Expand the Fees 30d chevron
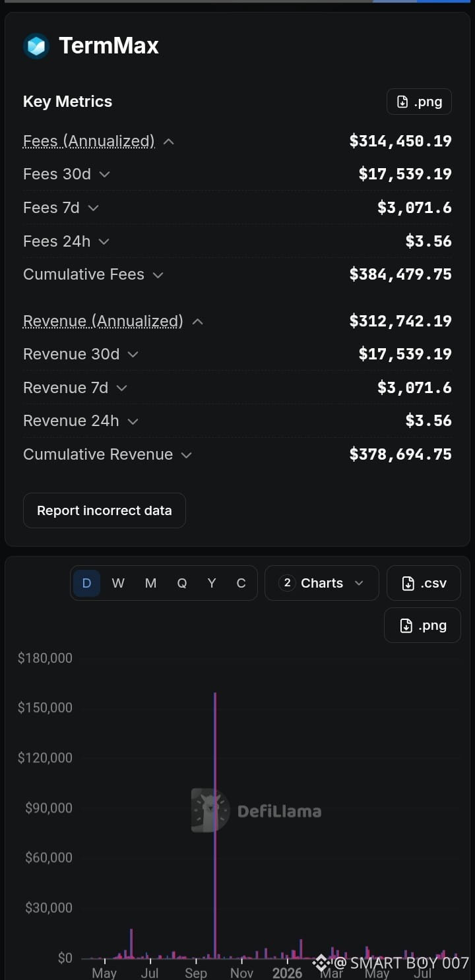Image resolution: width=475 pixels, height=980 pixels. tap(104, 174)
